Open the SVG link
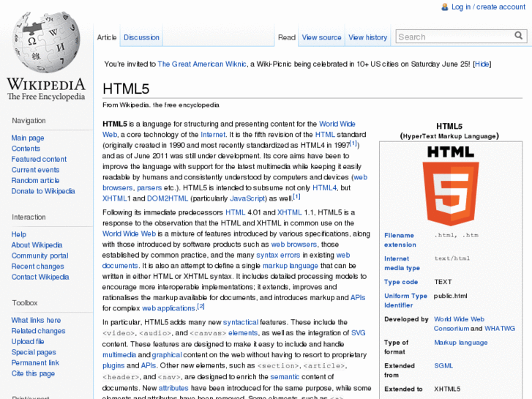 [x=359, y=333]
